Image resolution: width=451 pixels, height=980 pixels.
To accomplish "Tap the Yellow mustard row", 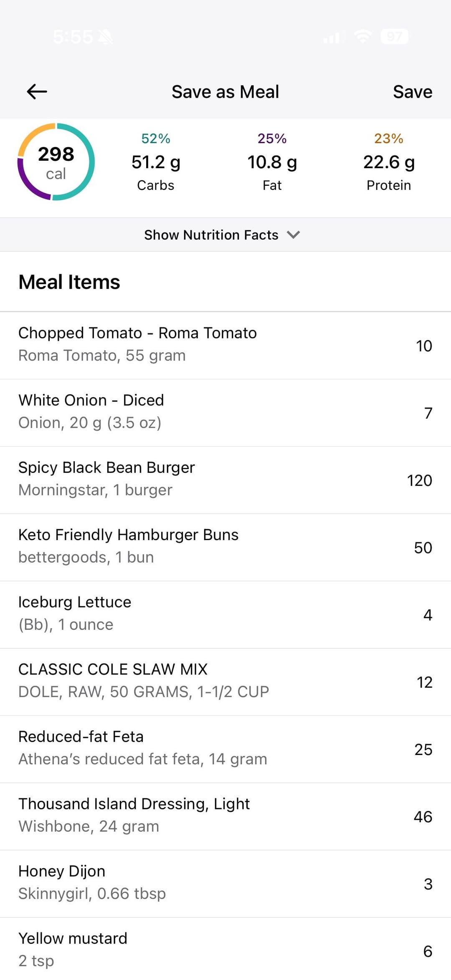I will [x=225, y=950].
